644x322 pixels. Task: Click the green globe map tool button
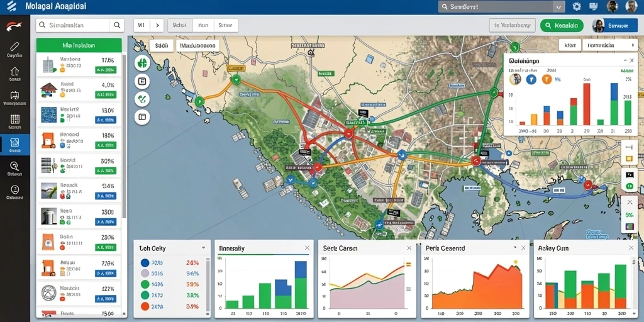(142, 64)
